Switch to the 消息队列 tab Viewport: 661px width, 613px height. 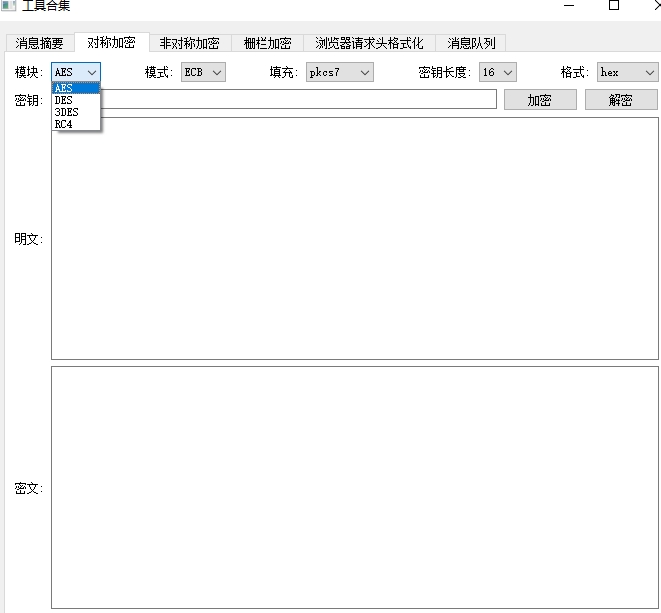point(471,43)
